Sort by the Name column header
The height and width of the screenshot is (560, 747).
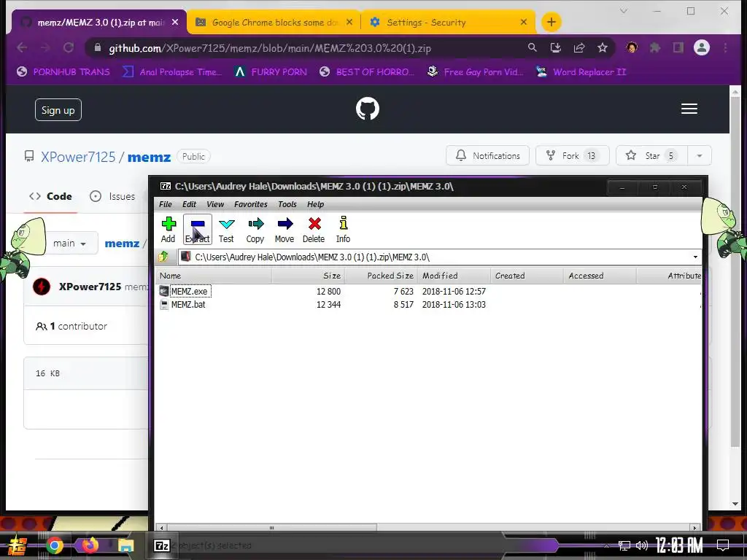(x=214, y=276)
